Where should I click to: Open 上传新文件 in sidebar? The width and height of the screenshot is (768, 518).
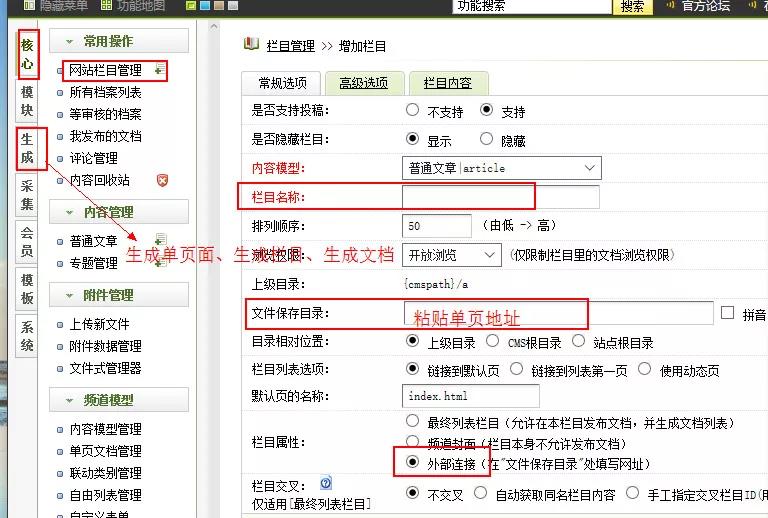pos(99,324)
